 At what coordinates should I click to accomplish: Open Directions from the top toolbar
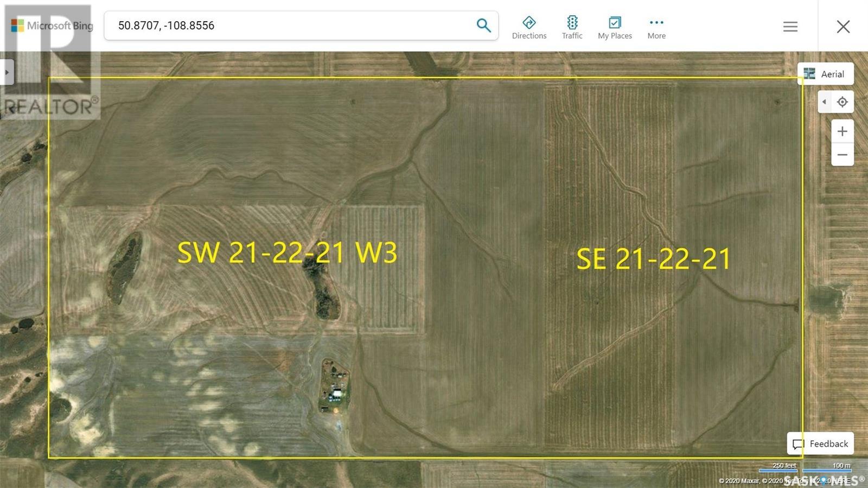point(529,28)
